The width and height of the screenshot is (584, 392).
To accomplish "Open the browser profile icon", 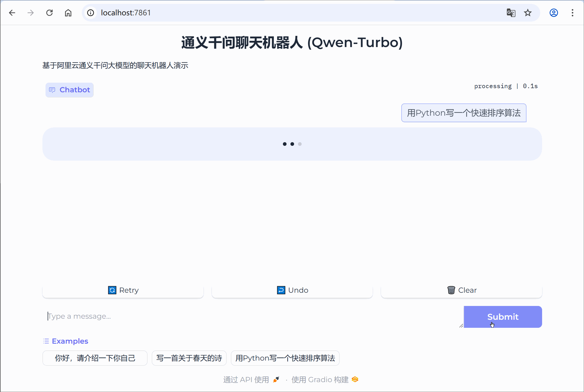I will tap(554, 13).
